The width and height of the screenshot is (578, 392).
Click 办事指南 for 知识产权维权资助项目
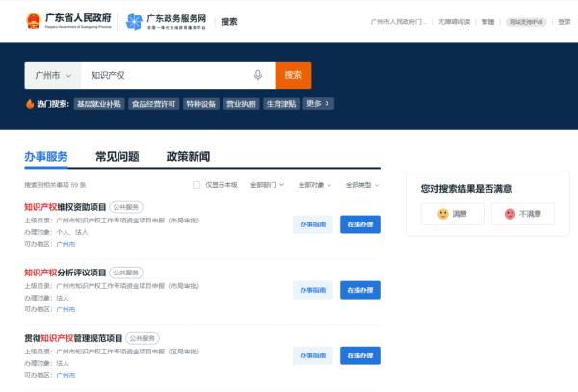coord(312,224)
